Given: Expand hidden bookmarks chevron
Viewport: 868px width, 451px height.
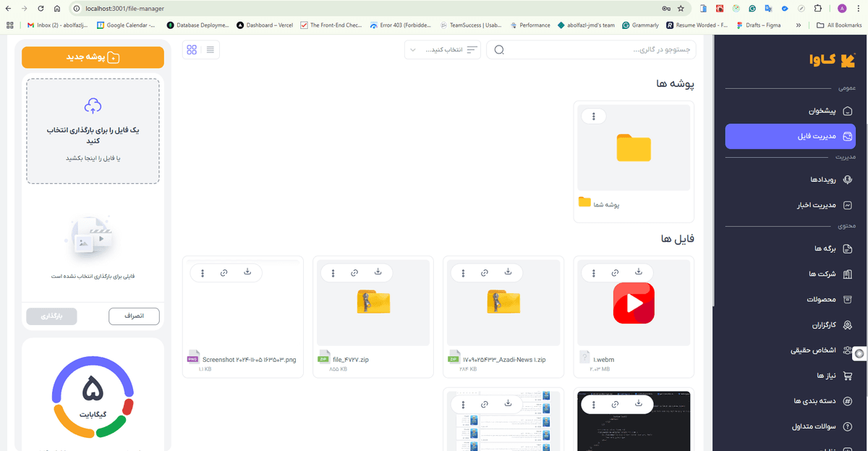Looking at the screenshot, I should click(798, 25).
